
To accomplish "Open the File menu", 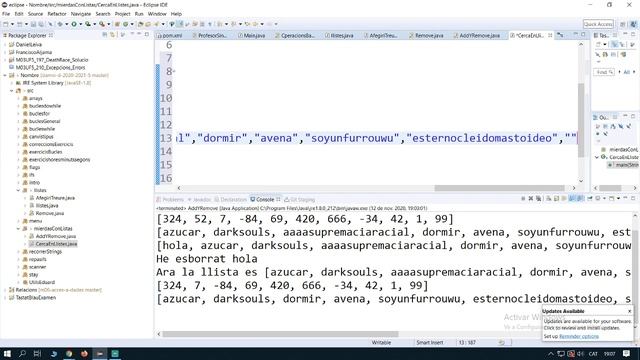I will pos(6,13).
